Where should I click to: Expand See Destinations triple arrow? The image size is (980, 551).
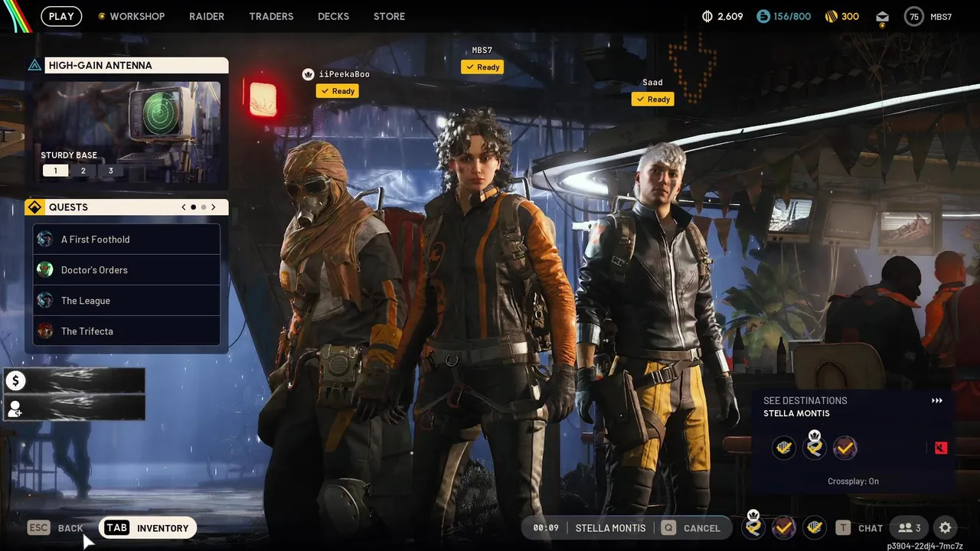coord(936,400)
